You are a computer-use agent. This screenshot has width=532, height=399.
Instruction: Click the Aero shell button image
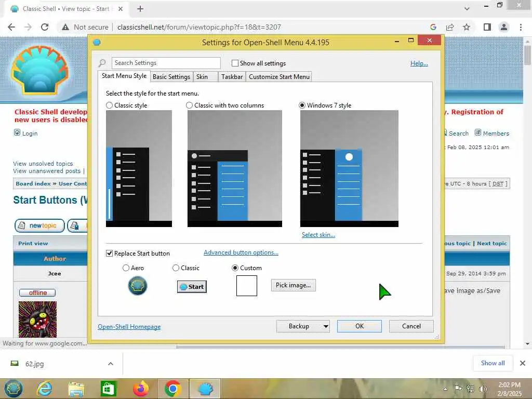pos(137,285)
